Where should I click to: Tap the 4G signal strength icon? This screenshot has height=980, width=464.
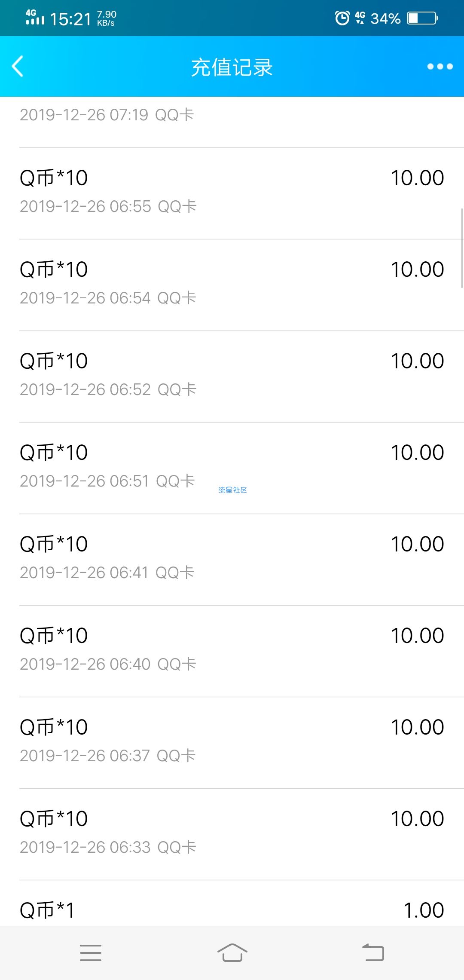[x=35, y=17]
